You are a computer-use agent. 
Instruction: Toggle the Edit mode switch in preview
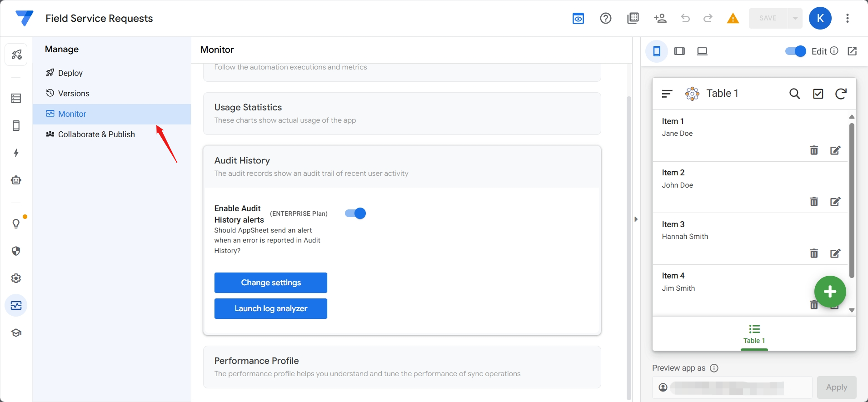point(796,51)
